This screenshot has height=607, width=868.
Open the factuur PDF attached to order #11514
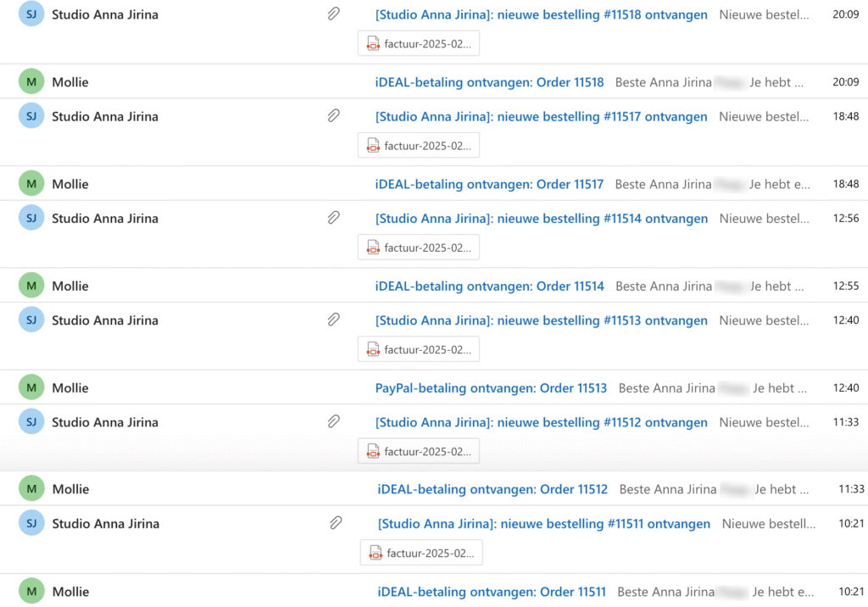pos(419,248)
